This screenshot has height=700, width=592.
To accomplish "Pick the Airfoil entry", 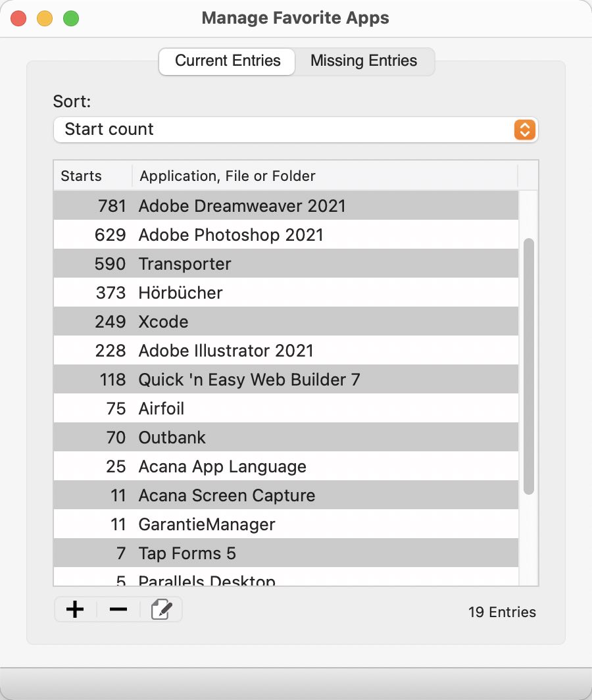I will (285, 409).
